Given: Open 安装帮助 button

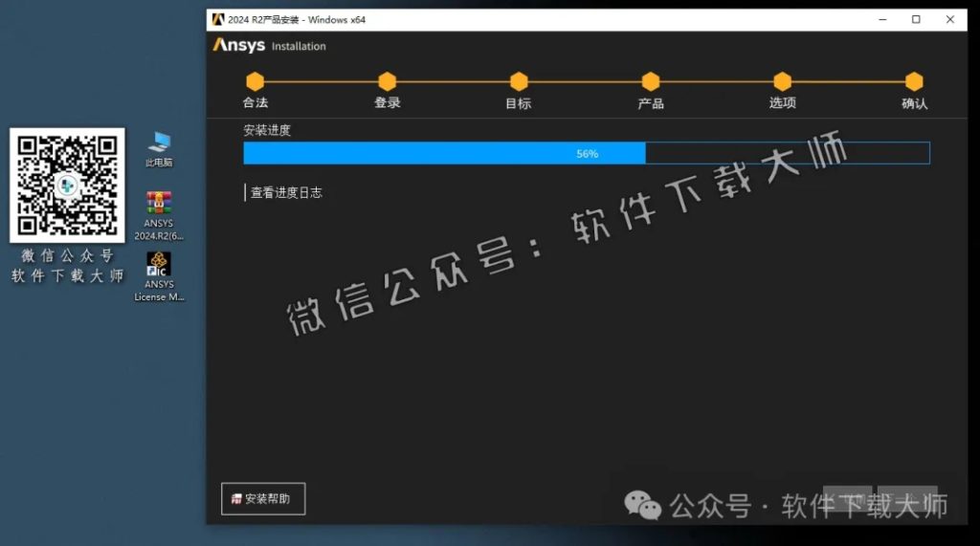Looking at the screenshot, I should 263,498.
